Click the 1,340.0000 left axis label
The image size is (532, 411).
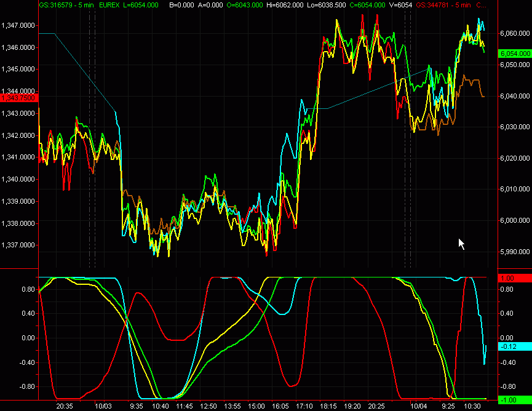pyautogui.click(x=18, y=179)
